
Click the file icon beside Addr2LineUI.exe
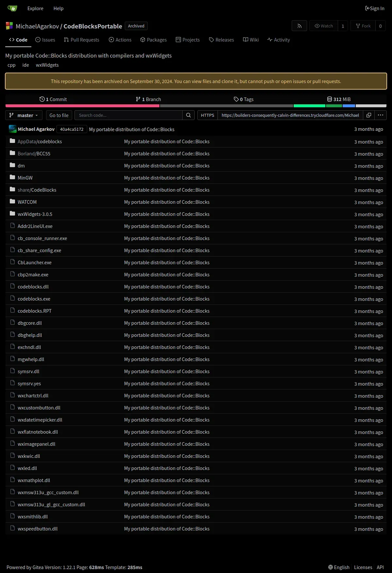point(13,226)
